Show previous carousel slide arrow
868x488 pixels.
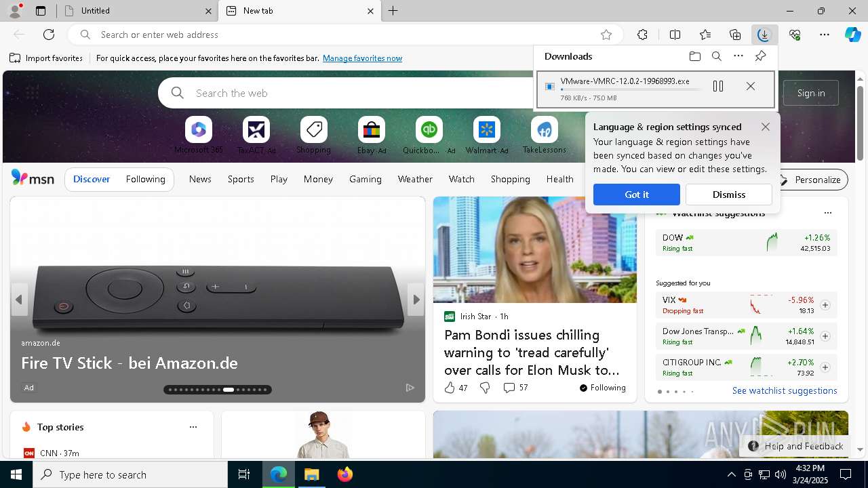coord(19,300)
